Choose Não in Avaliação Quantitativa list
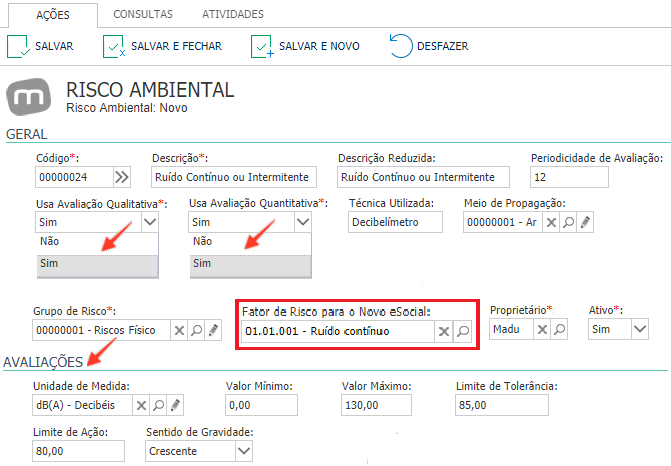Screen dimensions: 671x466 pyautogui.click(x=251, y=242)
